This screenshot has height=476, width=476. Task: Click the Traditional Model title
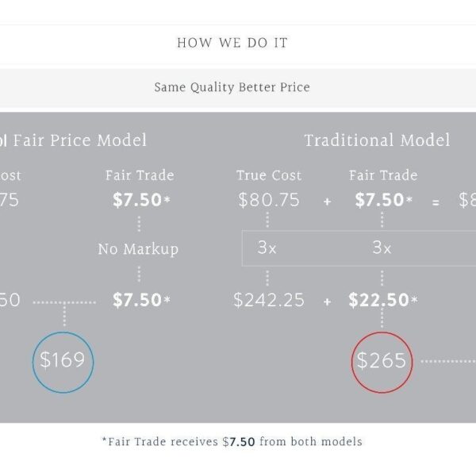377,140
